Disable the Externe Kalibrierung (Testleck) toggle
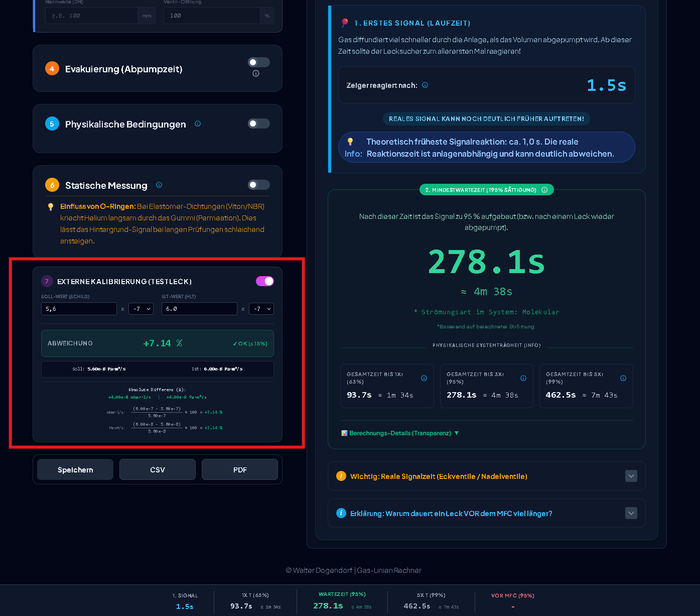Viewport: 700px width, 616px height. coord(265,281)
